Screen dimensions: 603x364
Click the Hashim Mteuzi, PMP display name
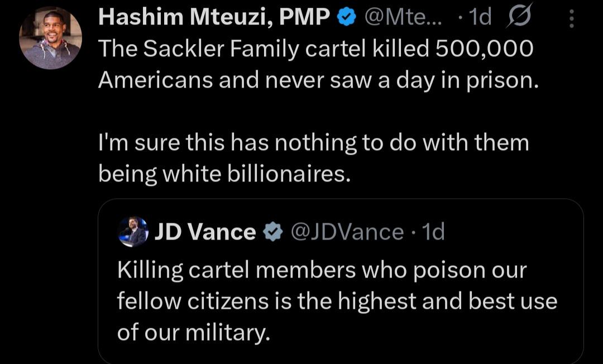pos(213,18)
